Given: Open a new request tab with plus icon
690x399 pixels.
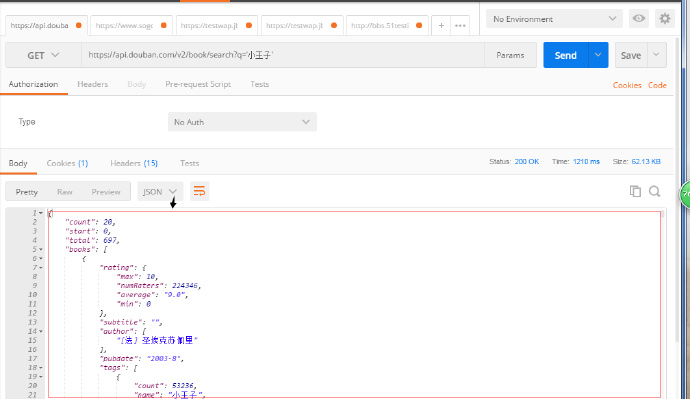Looking at the screenshot, I should pos(441,26).
